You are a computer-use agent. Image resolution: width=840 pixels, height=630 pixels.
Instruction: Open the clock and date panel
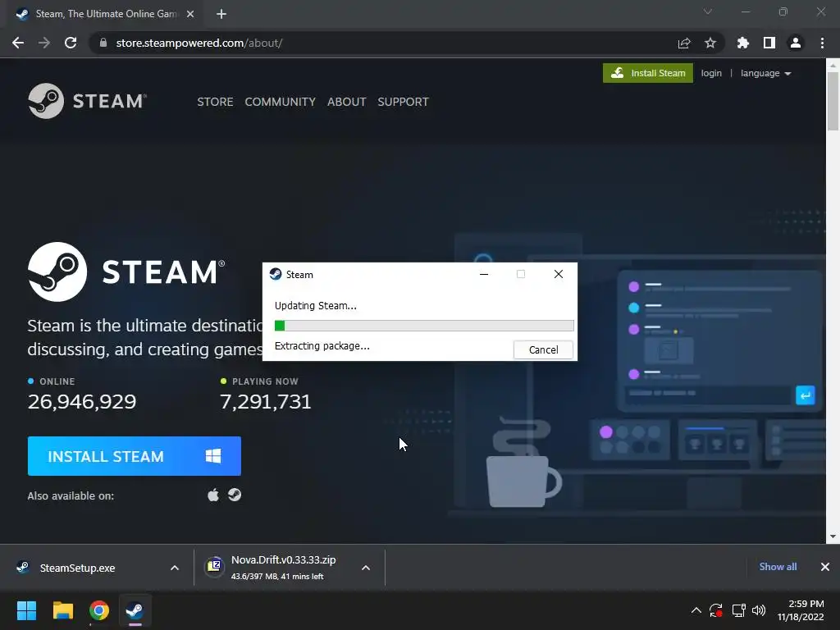pos(801,610)
